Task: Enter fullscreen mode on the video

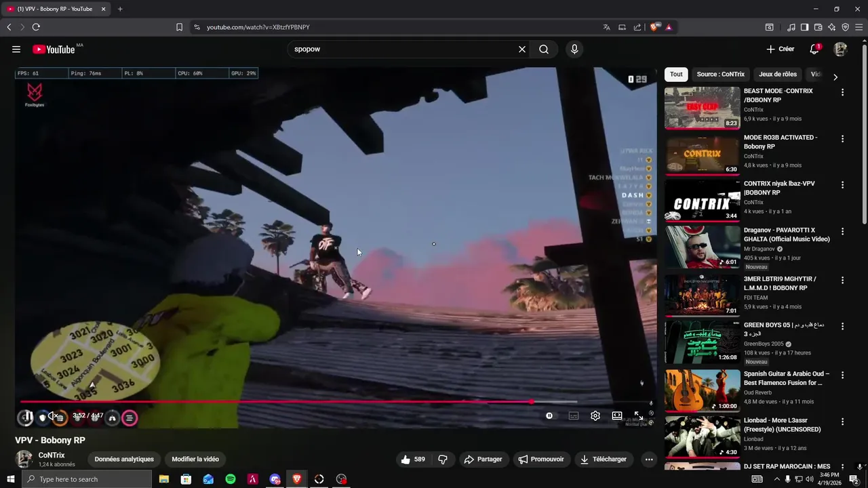Action: click(x=639, y=415)
